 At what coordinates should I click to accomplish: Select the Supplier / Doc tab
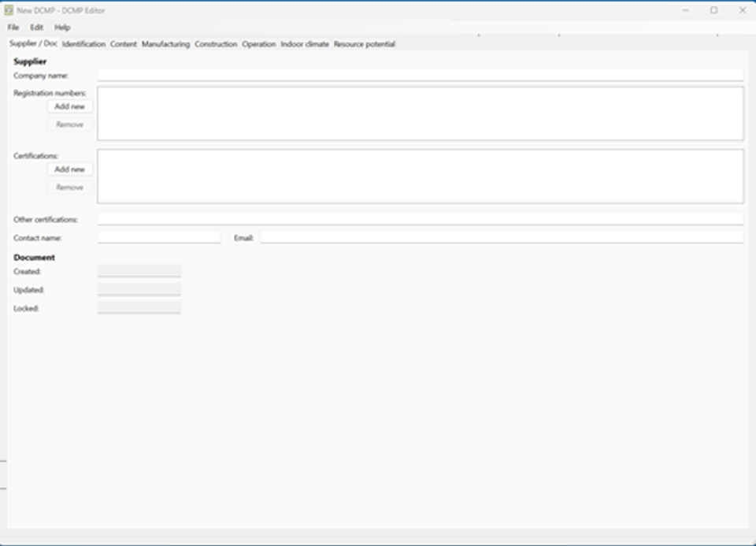33,43
